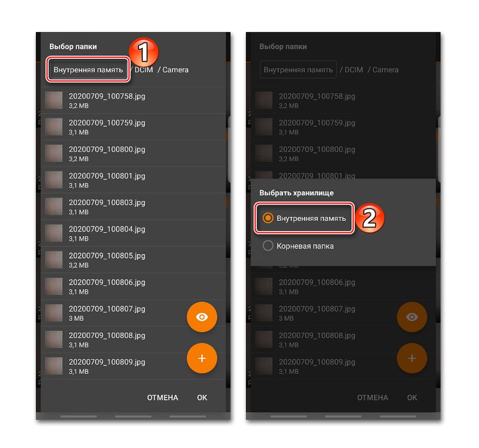Tap OK button in left dialog

point(202,397)
